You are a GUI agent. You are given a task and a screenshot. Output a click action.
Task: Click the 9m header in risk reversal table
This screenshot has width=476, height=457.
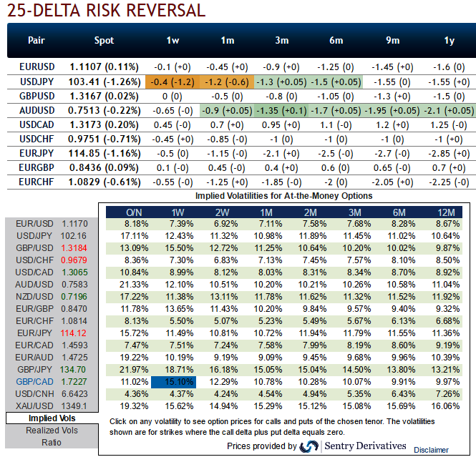(x=392, y=40)
